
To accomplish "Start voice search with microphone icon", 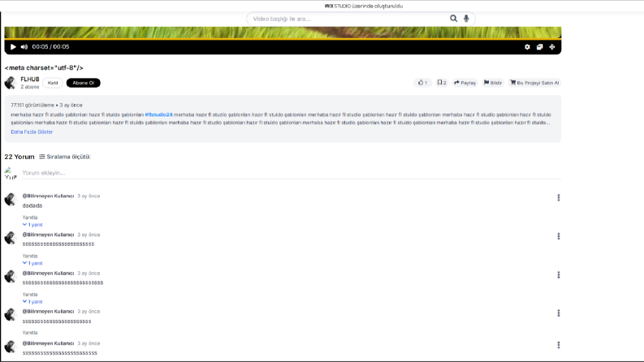I will 466,19.
